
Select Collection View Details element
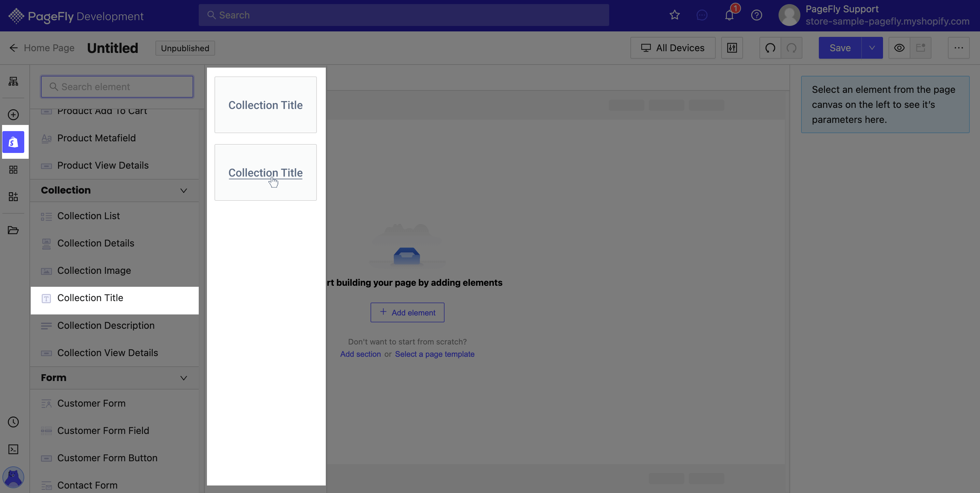[x=114, y=353]
